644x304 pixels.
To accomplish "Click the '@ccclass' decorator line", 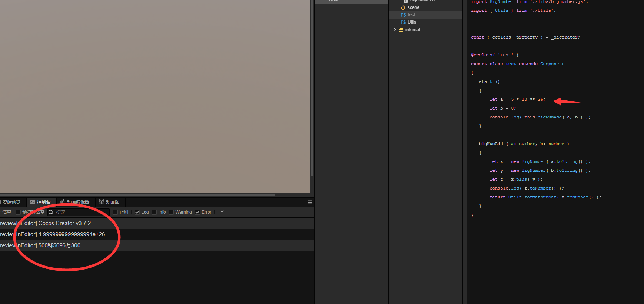I will click(x=495, y=55).
